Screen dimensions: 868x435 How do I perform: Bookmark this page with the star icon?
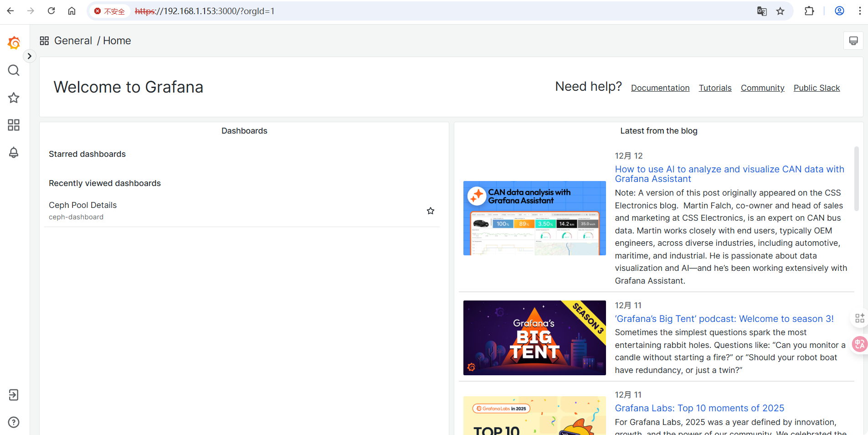point(781,11)
